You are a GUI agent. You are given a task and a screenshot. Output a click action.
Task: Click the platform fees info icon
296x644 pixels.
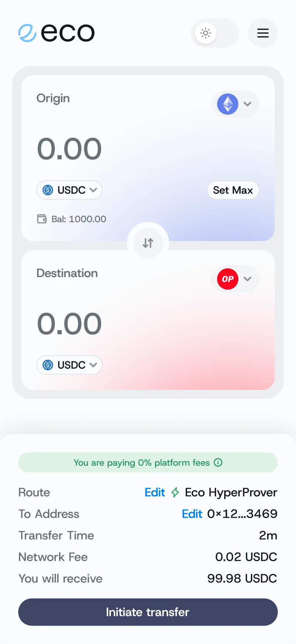click(218, 462)
